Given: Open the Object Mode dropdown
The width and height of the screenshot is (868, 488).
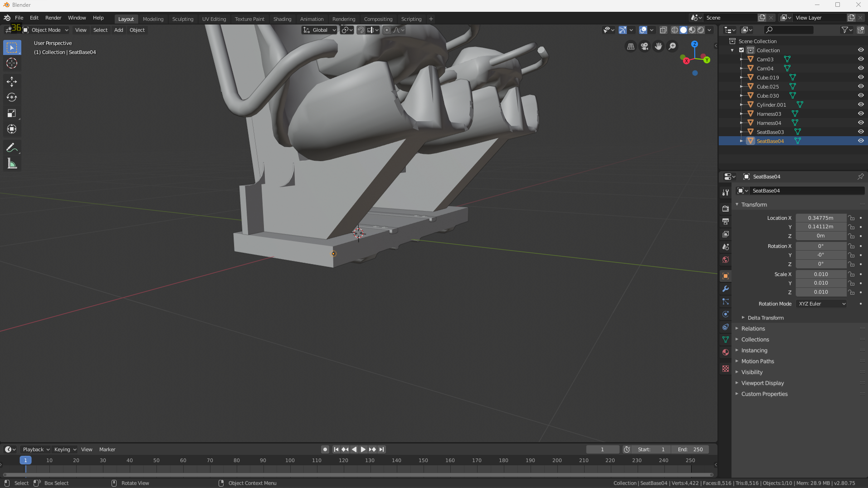Looking at the screenshot, I should click(x=46, y=30).
